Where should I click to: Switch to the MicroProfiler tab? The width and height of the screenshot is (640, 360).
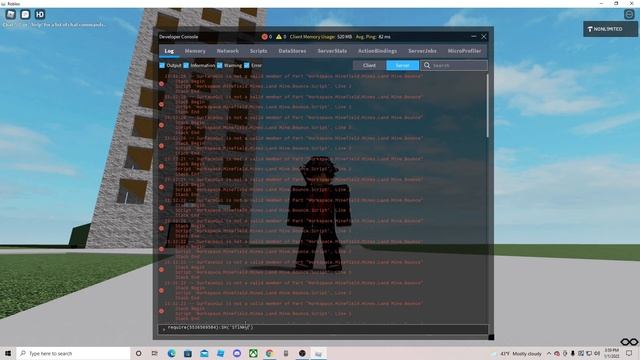pyautogui.click(x=464, y=51)
